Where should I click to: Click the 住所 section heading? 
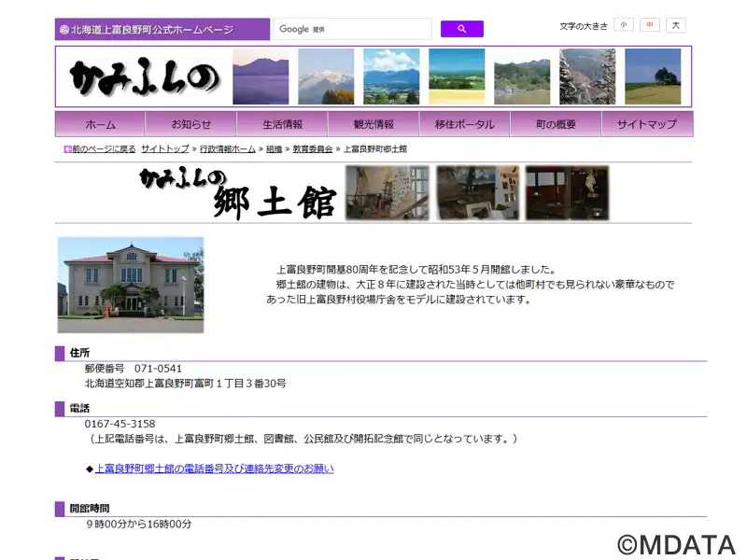pos(79,353)
